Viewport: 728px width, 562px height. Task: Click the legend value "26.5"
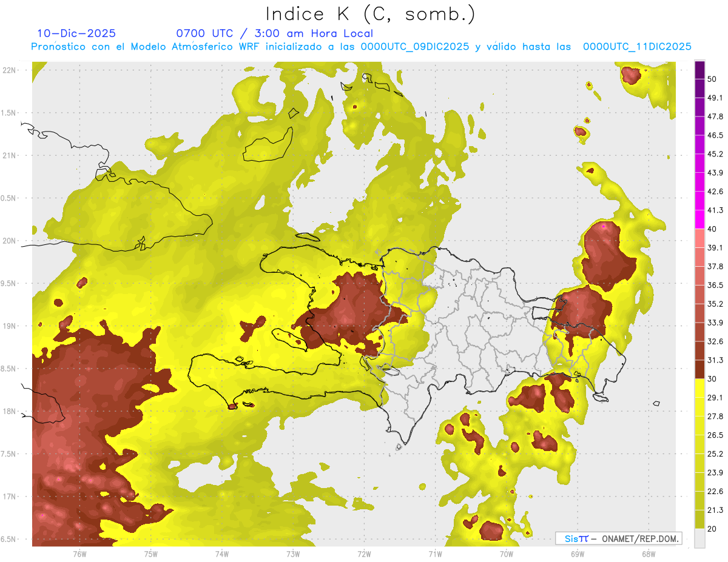715,435
